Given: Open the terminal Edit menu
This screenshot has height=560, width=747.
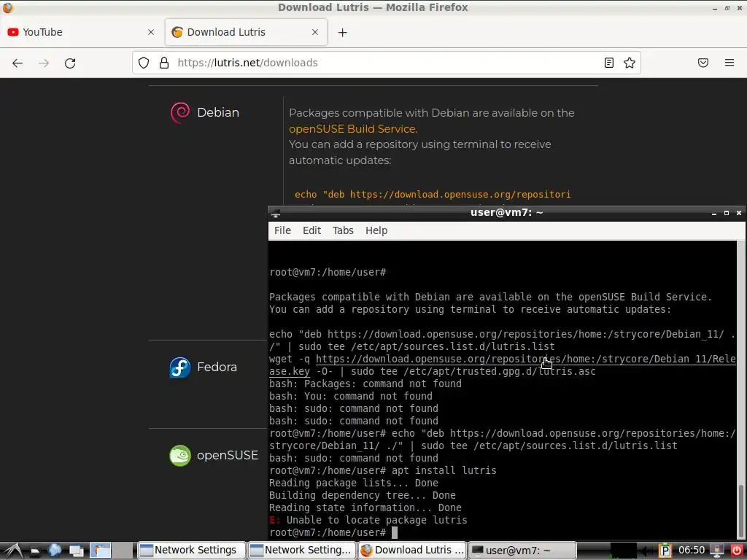Looking at the screenshot, I should 312,230.
